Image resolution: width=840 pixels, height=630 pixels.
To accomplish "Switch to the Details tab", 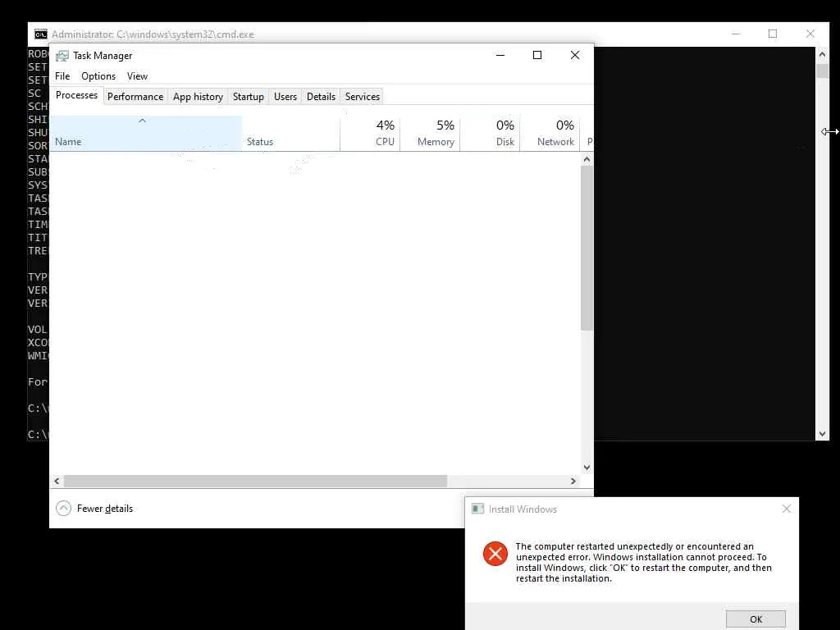I will (x=321, y=97).
